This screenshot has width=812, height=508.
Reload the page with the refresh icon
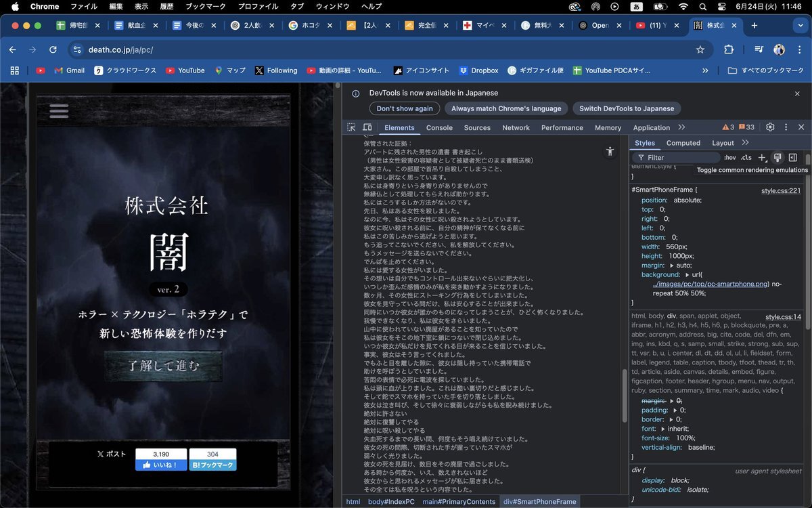click(x=53, y=49)
